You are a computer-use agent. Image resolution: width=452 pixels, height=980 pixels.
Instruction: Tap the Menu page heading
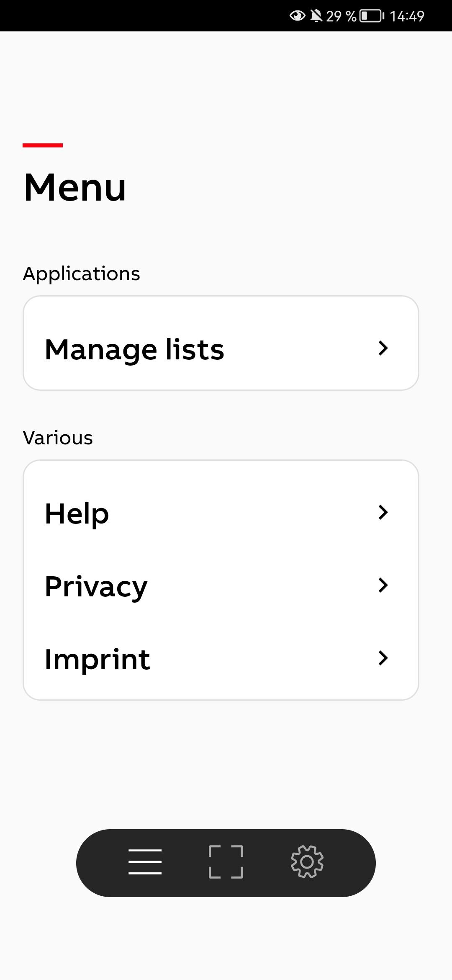75,187
